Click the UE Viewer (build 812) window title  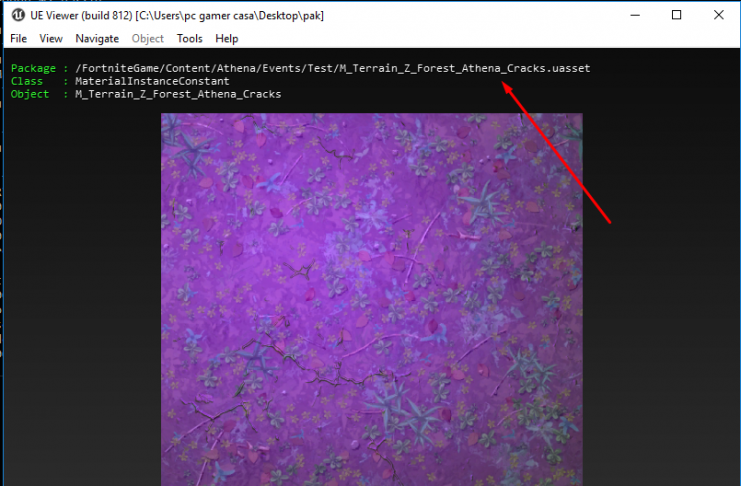177,16
